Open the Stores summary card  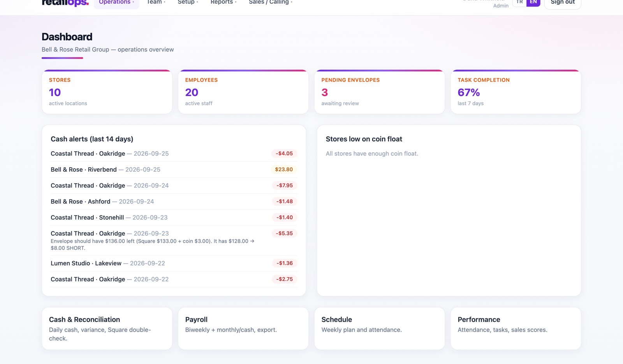click(x=107, y=92)
